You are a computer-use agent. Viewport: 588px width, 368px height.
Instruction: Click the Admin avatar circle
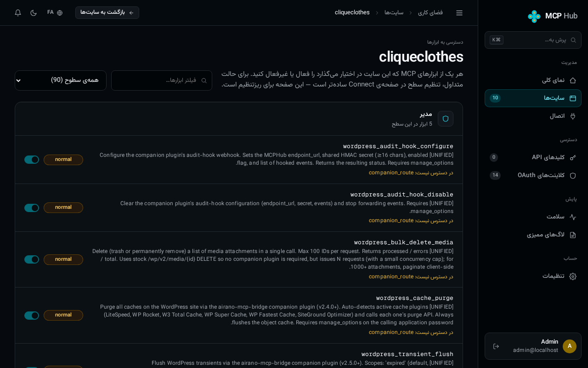click(x=570, y=346)
